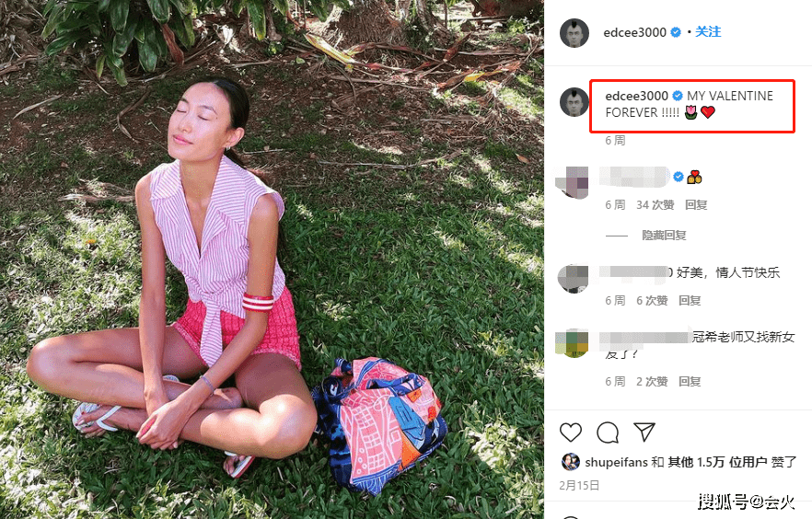This screenshot has height=519, width=812.
Task: Collapse replies with 隐藏回复
Action: tap(665, 236)
